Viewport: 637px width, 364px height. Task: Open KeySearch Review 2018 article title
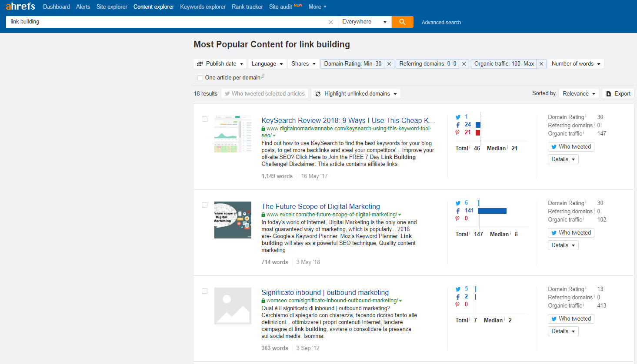coord(348,120)
